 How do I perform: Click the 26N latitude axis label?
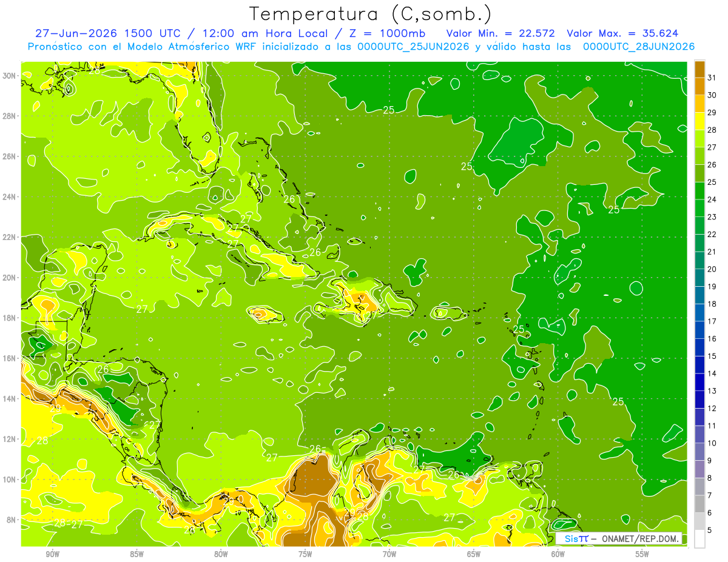coord(10,156)
